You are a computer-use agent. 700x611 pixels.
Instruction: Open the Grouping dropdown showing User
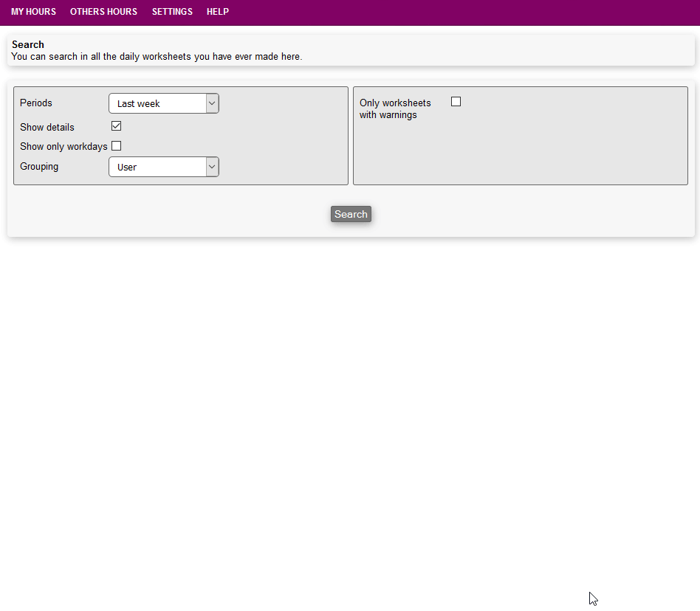click(x=157, y=168)
